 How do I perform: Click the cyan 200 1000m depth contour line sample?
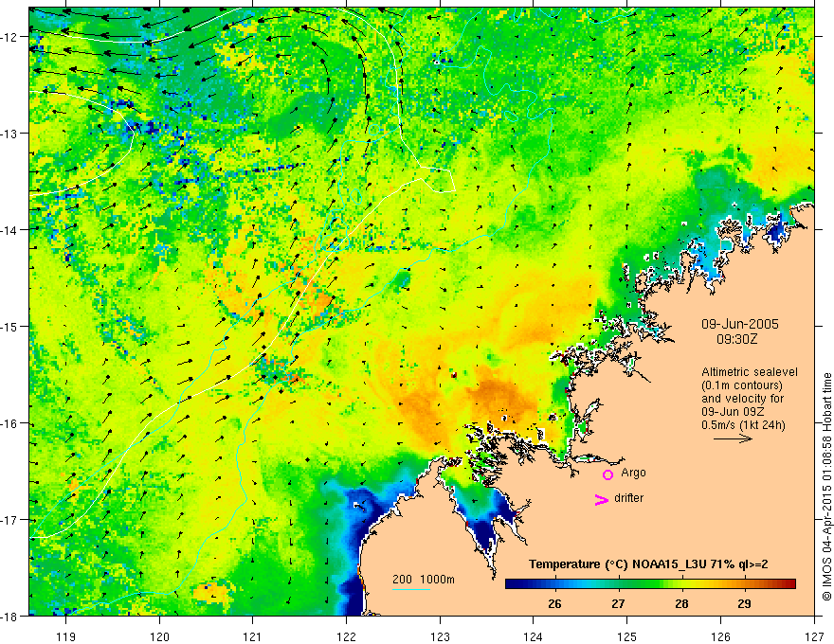coord(411,589)
